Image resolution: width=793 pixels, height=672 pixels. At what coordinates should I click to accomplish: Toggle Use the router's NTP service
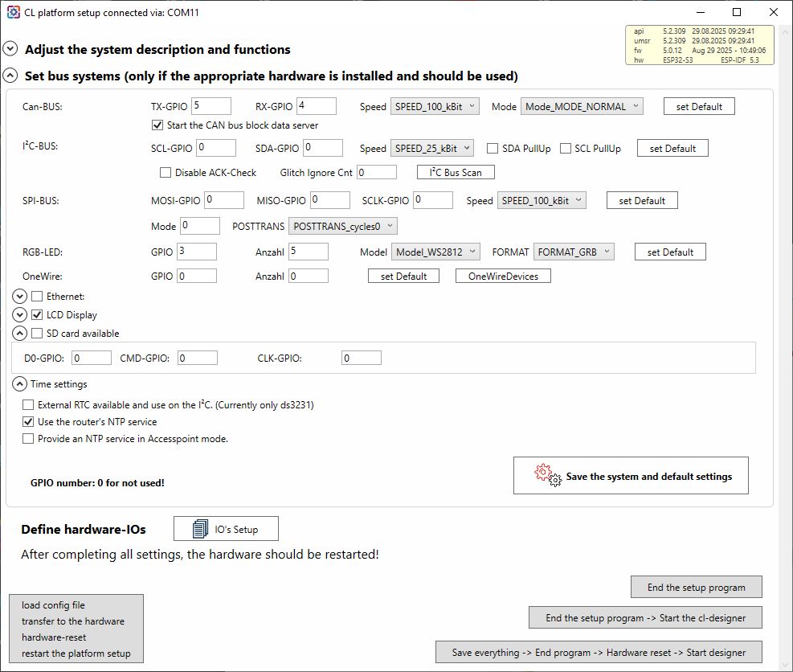29,422
